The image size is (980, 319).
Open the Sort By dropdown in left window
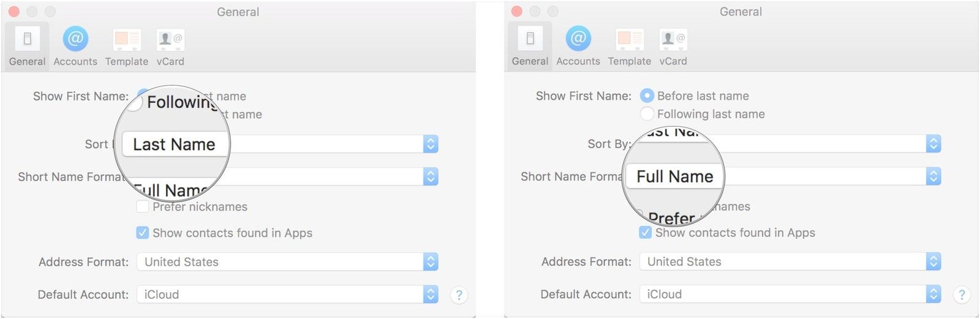coord(431,144)
